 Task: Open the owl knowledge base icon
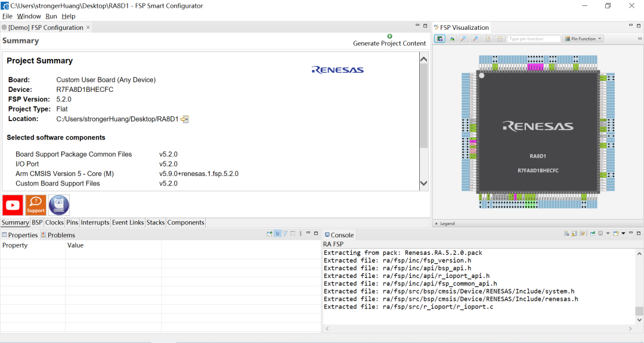point(59,205)
